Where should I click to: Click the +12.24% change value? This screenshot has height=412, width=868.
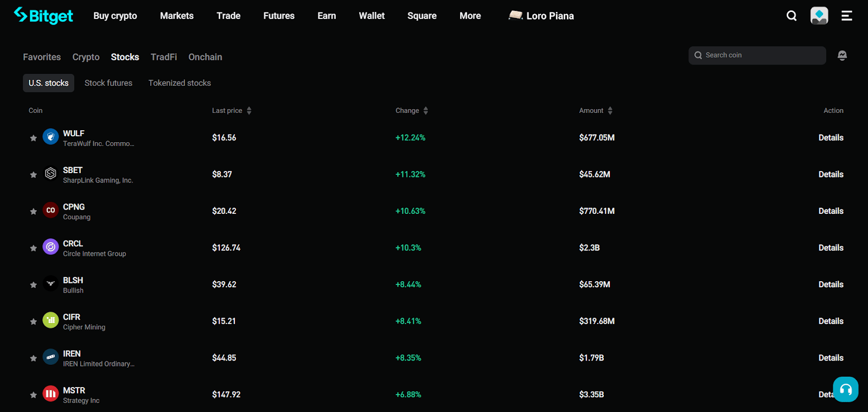click(410, 138)
